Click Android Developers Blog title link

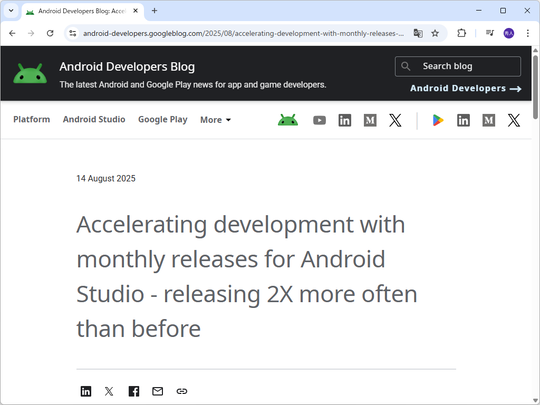coord(127,66)
